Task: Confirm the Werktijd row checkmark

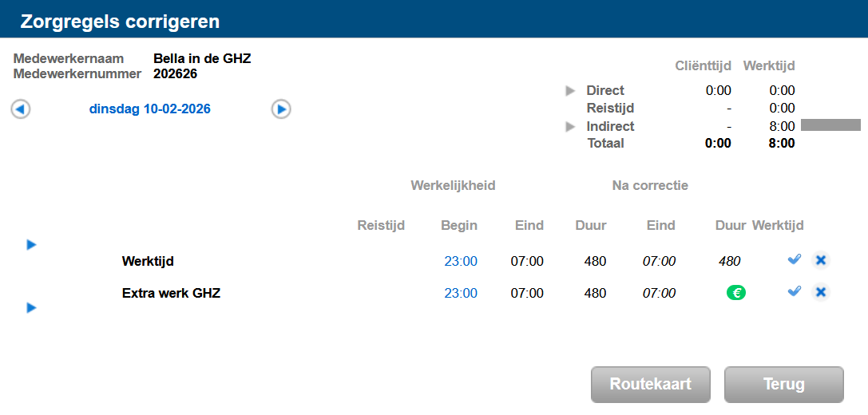Action: 794,259
